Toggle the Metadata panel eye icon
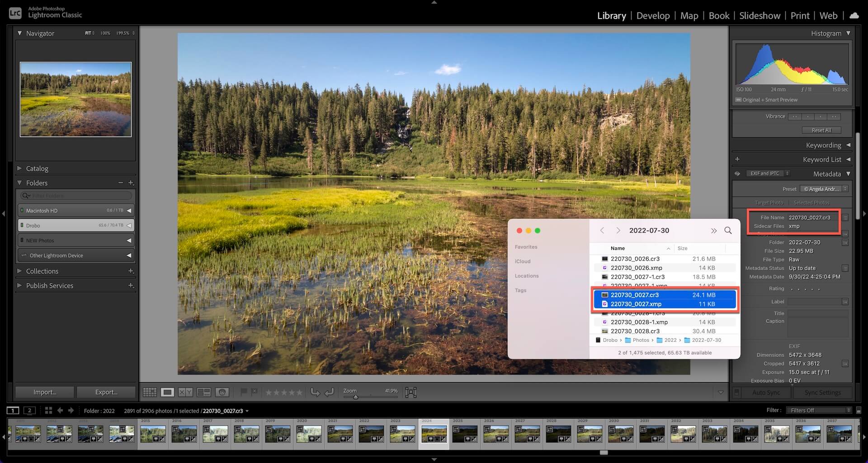Image resolution: width=868 pixels, height=463 pixels. click(x=737, y=174)
